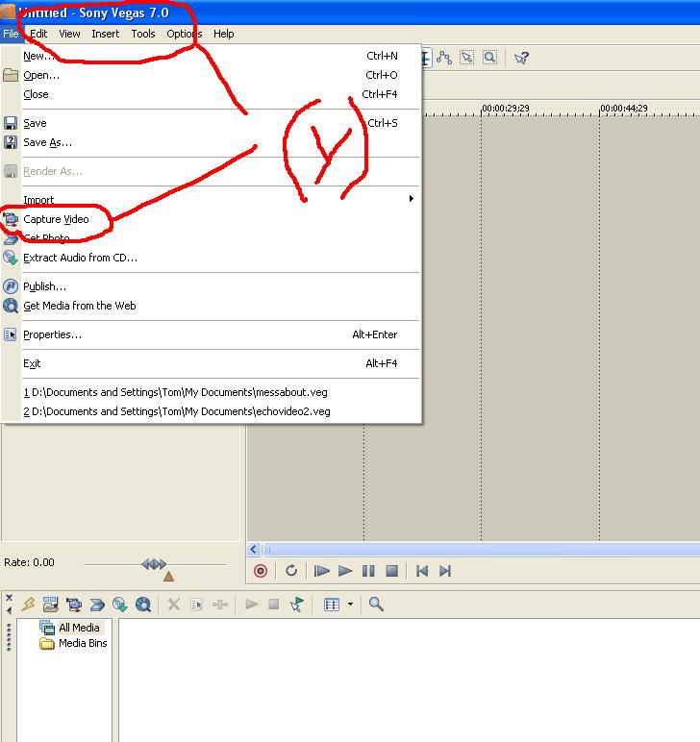Screen dimensions: 700x742
Task: Select the Selection Edit tool icon
Action: (466, 58)
